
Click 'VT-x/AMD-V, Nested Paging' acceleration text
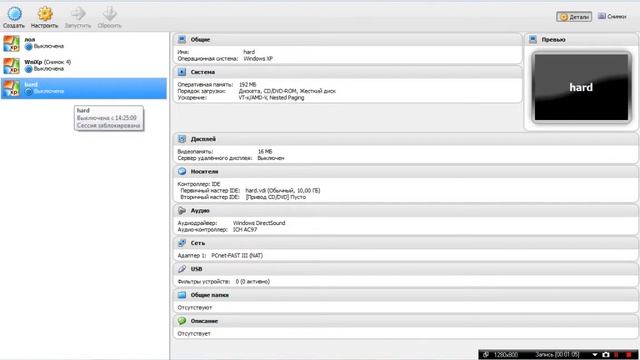(271, 98)
